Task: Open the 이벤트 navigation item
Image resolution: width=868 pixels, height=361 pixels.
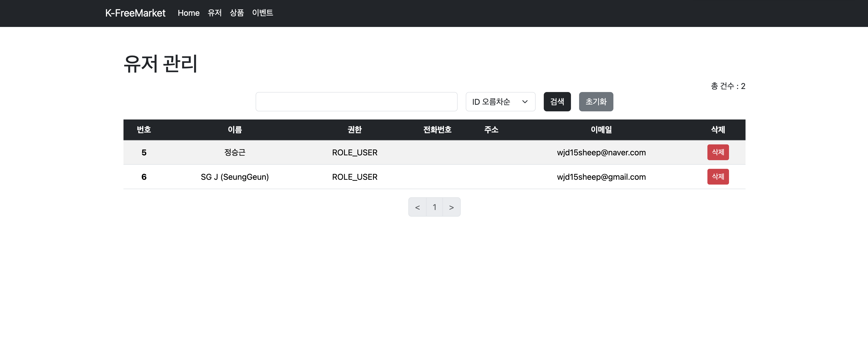Action: point(262,13)
